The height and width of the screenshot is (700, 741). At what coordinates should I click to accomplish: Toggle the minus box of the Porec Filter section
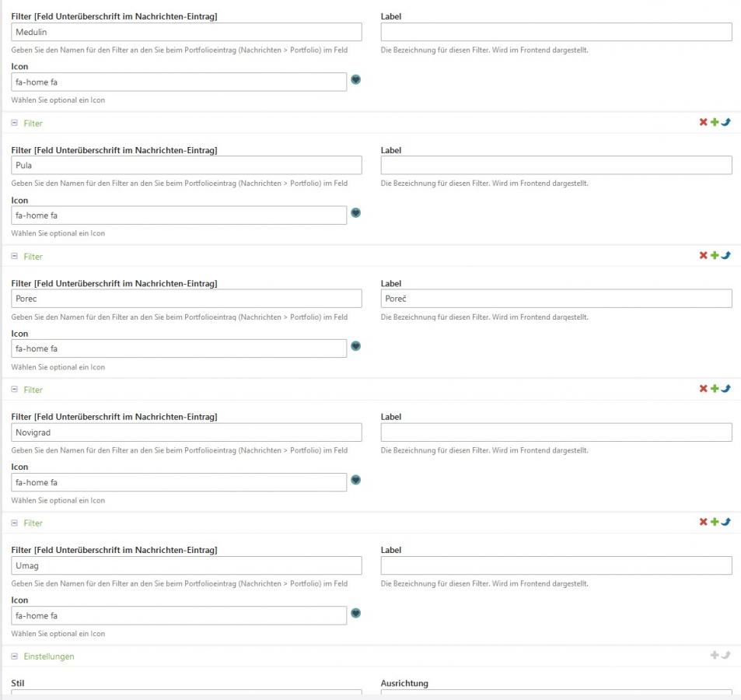(x=15, y=257)
